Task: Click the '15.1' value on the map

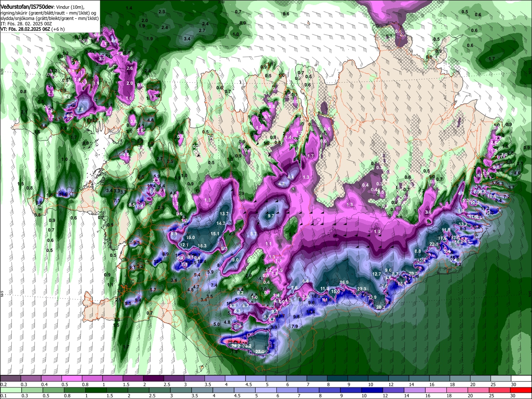Action: [215, 234]
